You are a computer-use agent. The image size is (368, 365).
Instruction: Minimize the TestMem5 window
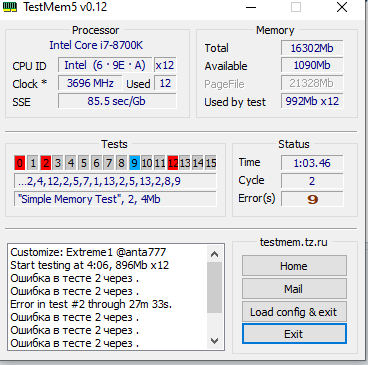(x=251, y=7)
